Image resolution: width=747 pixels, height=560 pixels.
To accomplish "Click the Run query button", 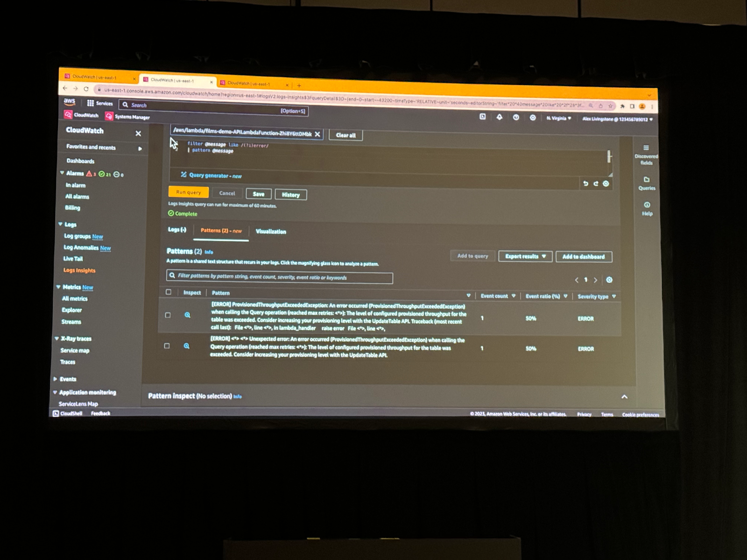I will pyautogui.click(x=188, y=192).
